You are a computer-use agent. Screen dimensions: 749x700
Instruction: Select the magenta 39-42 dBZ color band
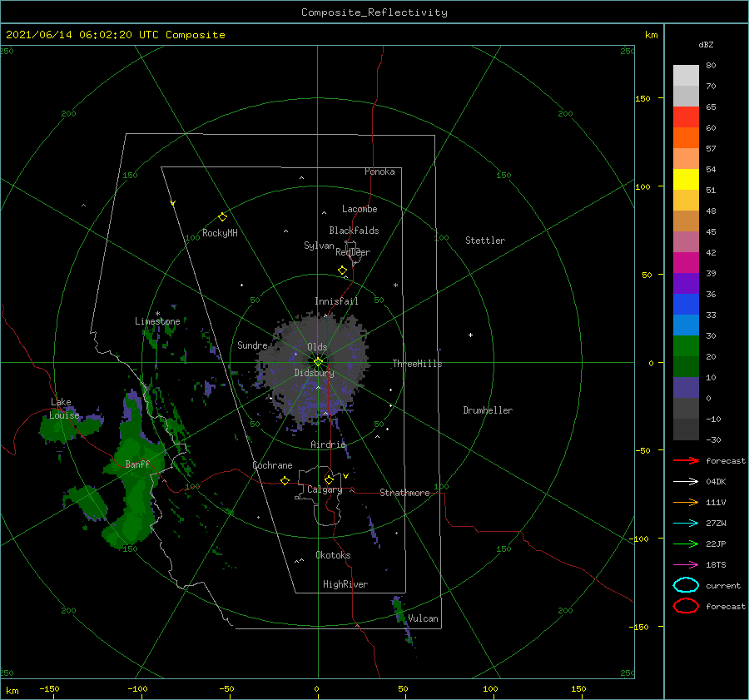point(686,263)
